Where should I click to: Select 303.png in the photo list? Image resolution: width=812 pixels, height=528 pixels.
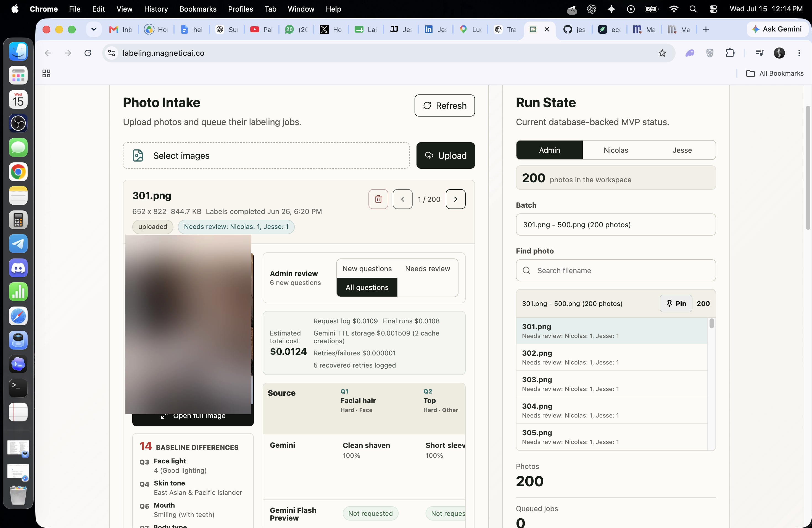[612, 384]
